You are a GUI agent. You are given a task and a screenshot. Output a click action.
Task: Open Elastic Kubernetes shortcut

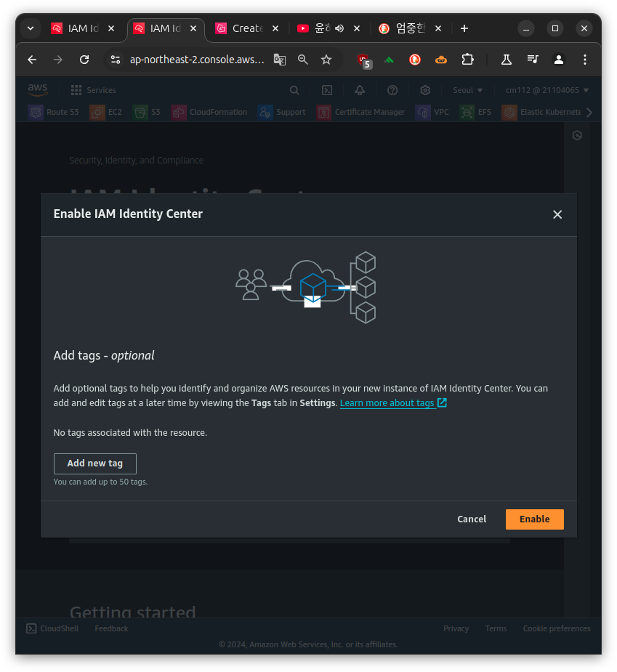541,113
